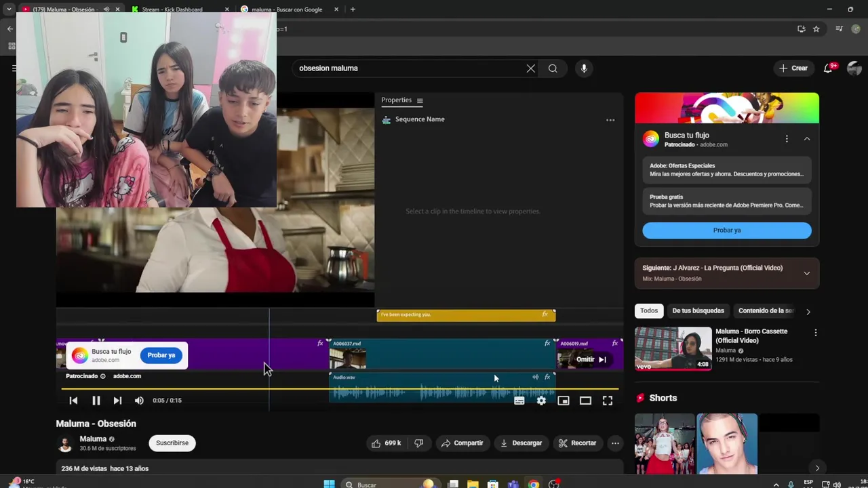
Task: Expand the Siguiente mix panel
Action: pos(807,273)
